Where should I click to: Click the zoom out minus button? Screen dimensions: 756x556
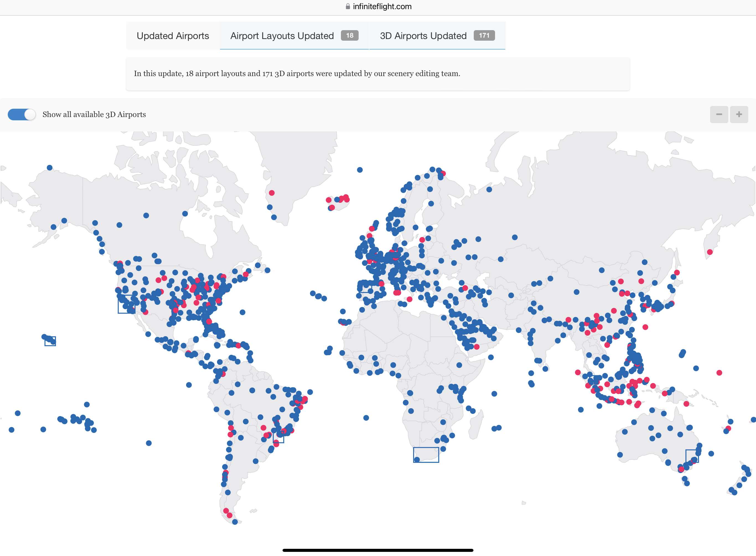pyautogui.click(x=719, y=115)
